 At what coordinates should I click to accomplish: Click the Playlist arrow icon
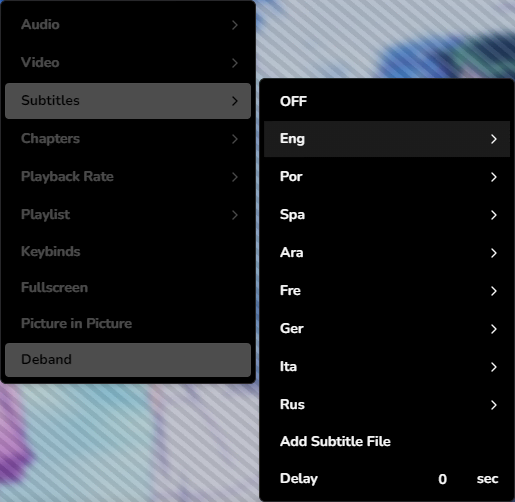point(235,215)
